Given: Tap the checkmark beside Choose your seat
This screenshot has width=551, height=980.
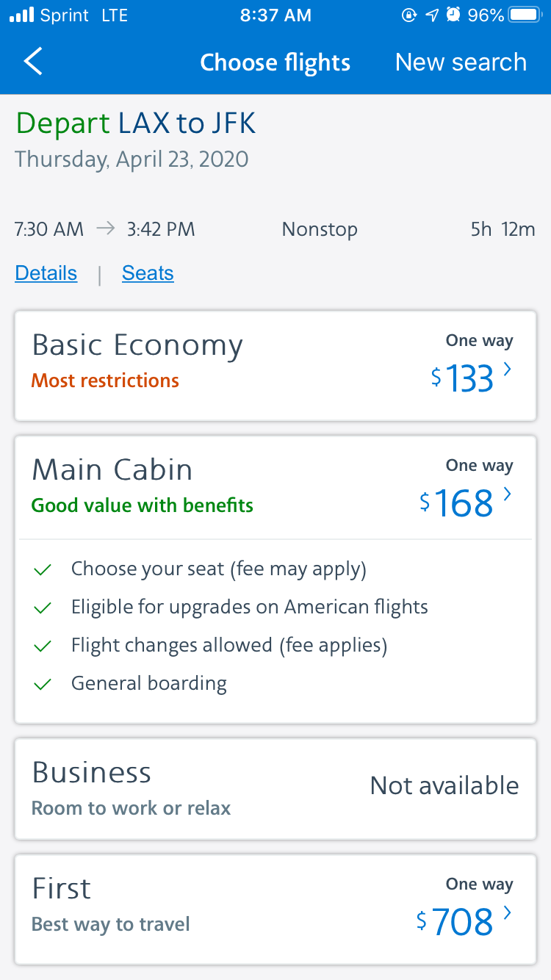Looking at the screenshot, I should [x=43, y=569].
